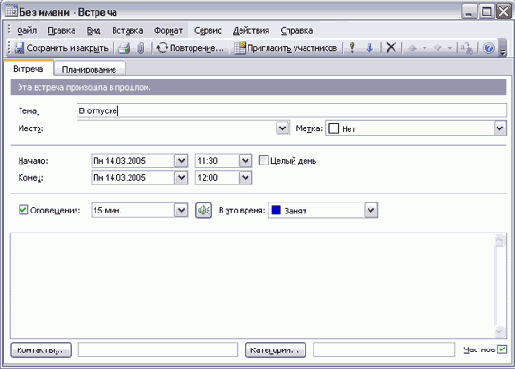Click into the Subject text field
This screenshot has width=515, height=369.
(292, 110)
